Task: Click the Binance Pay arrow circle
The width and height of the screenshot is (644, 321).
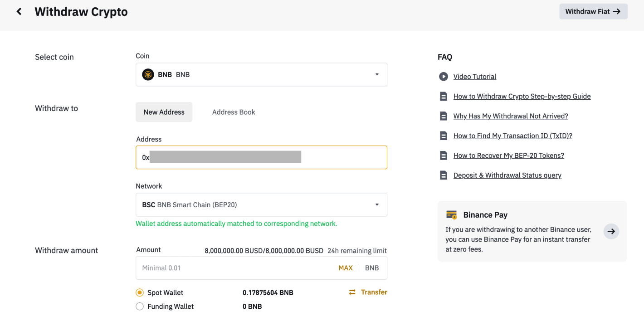Action: [611, 231]
